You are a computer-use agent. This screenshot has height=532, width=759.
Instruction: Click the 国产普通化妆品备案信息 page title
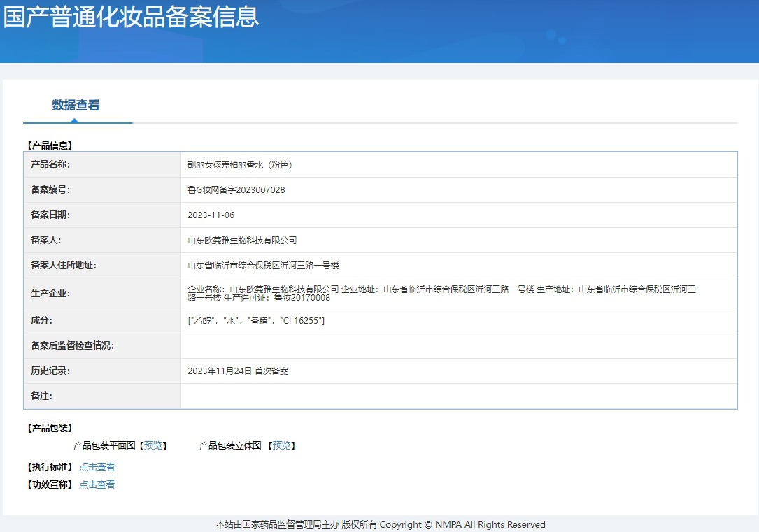[x=132, y=17]
